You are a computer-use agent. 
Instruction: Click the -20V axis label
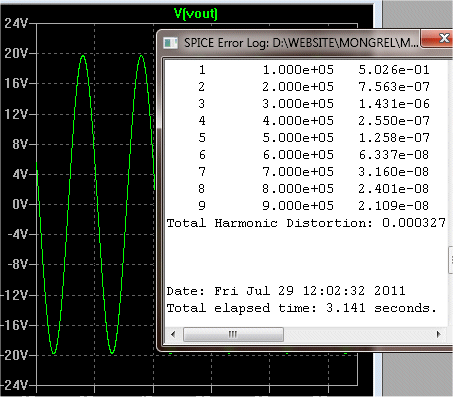(14, 355)
